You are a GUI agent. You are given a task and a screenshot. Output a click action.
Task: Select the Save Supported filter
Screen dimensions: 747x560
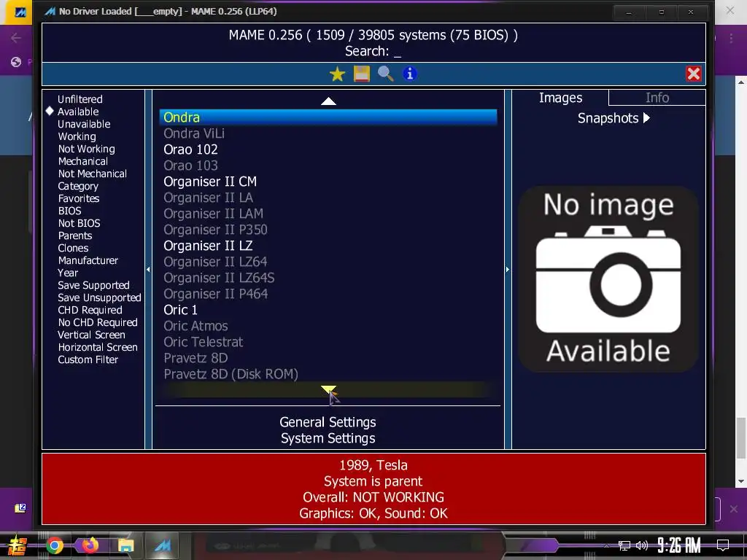coord(93,285)
